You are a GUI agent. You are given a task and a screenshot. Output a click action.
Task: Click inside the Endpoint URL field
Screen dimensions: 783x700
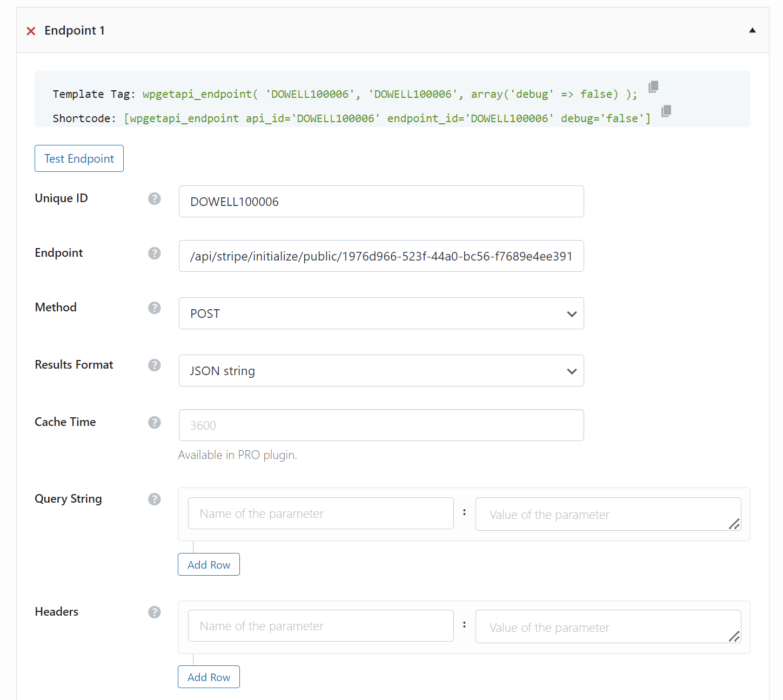tap(381, 256)
